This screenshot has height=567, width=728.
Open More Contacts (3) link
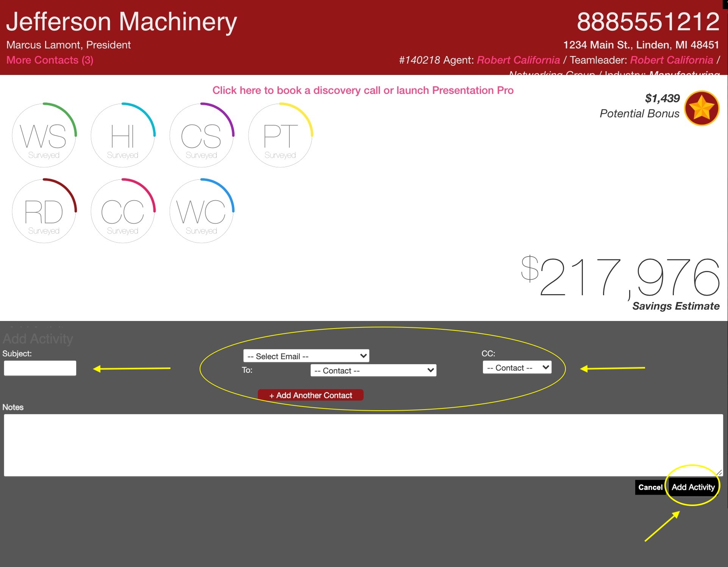coord(50,60)
